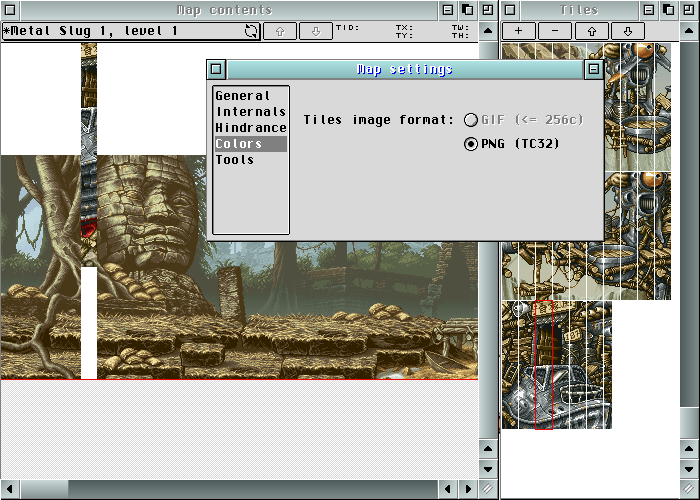Open the map name cycle selector

(252, 31)
